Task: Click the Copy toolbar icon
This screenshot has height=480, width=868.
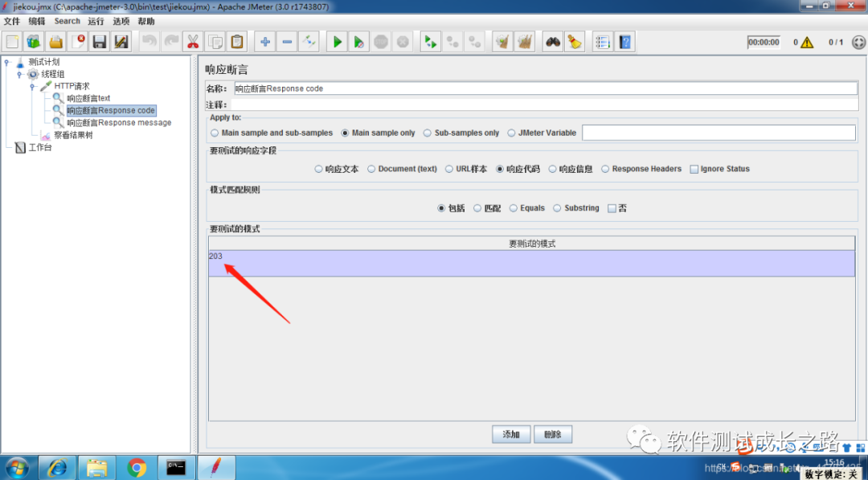Action: coord(215,42)
